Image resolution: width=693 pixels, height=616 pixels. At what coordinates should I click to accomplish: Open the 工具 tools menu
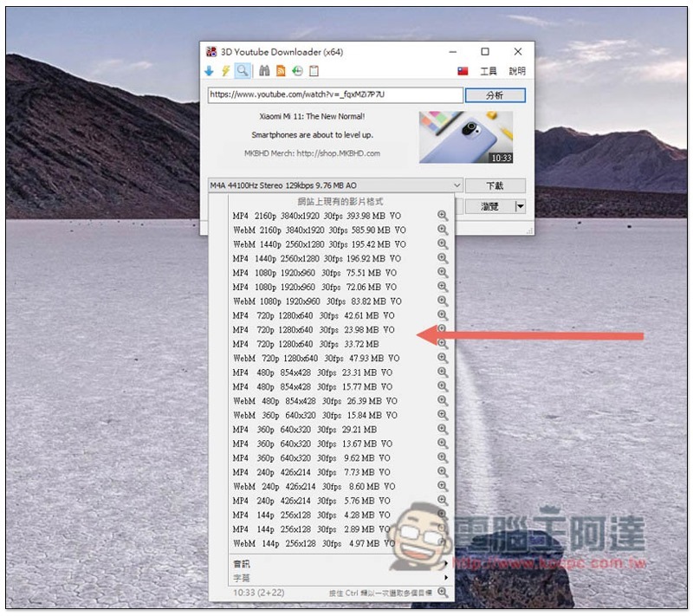489,71
